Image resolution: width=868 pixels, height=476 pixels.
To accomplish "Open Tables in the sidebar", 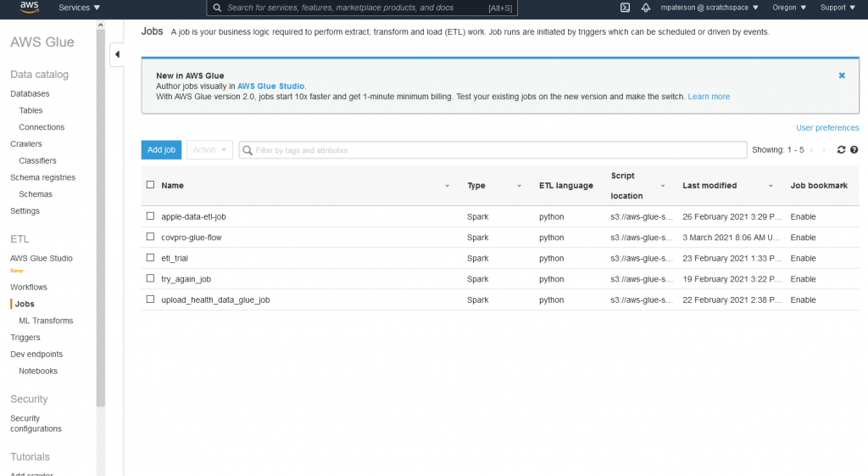I will pos(31,110).
